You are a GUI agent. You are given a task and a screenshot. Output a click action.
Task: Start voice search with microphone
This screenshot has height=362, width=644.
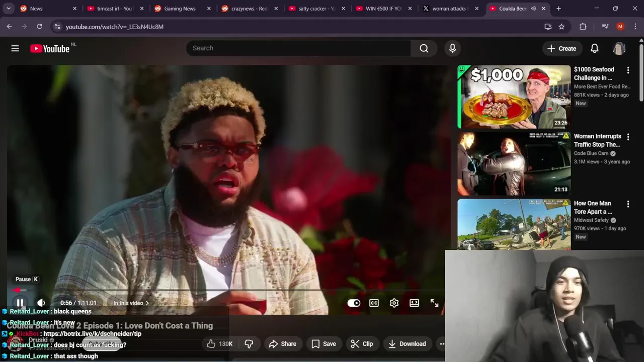point(452,48)
